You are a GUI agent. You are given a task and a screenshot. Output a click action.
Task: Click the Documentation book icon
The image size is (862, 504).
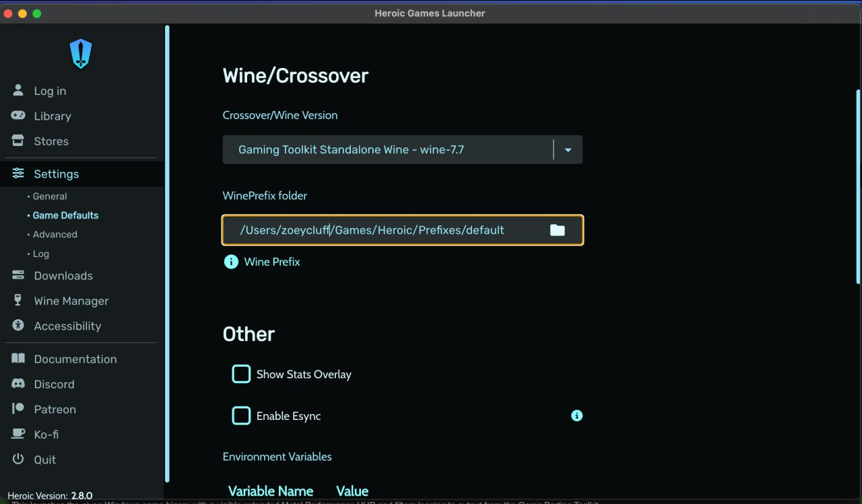click(18, 359)
